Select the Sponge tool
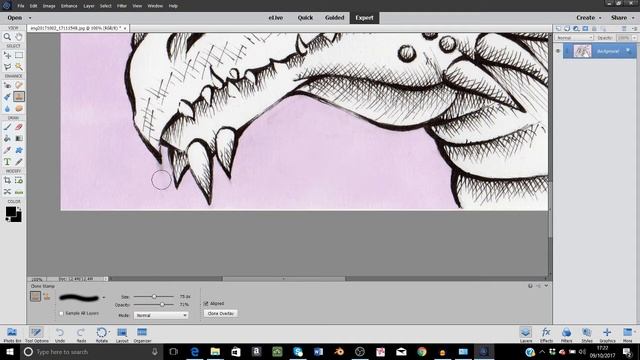The width and height of the screenshot is (640, 360). pyautogui.click(x=19, y=109)
